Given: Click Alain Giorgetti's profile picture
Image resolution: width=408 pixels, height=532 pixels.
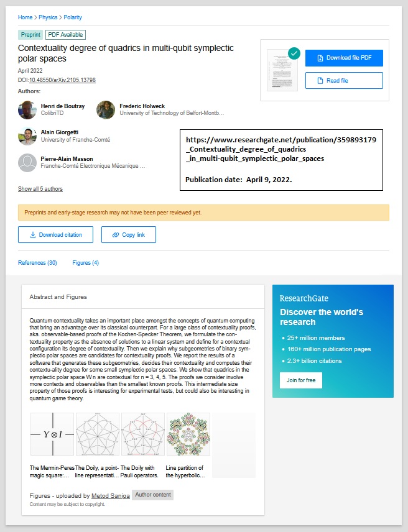Looking at the screenshot, I should click(x=27, y=137).
